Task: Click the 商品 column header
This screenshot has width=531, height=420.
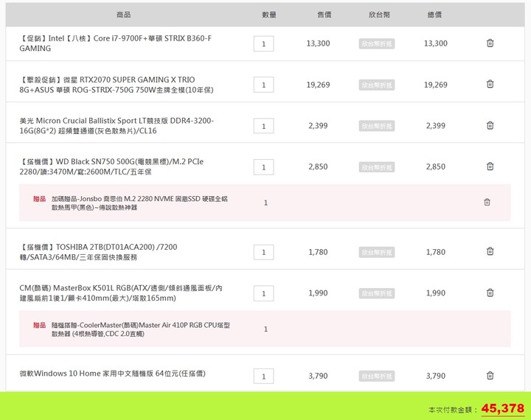Action: tap(124, 15)
